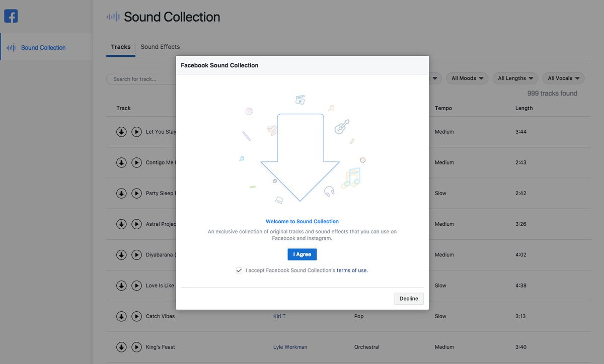
Task: Click the 999 tracks found text
Action: [x=552, y=94]
